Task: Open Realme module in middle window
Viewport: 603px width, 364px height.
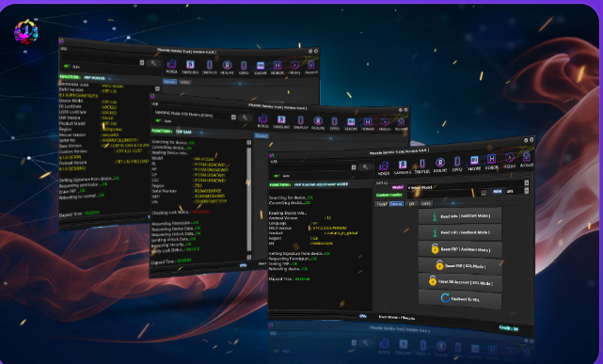Action: [x=318, y=123]
